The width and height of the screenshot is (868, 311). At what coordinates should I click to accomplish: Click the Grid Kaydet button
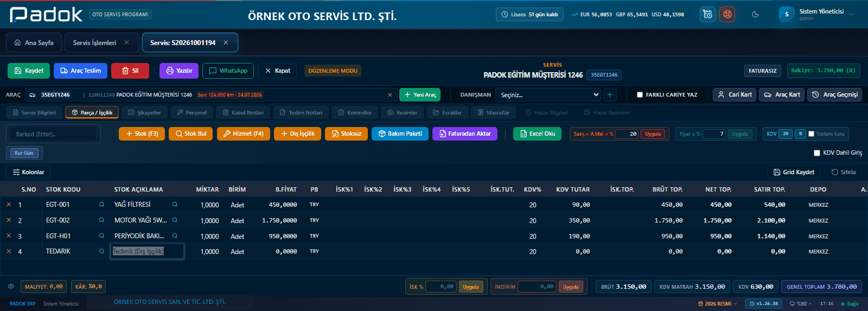(x=794, y=172)
